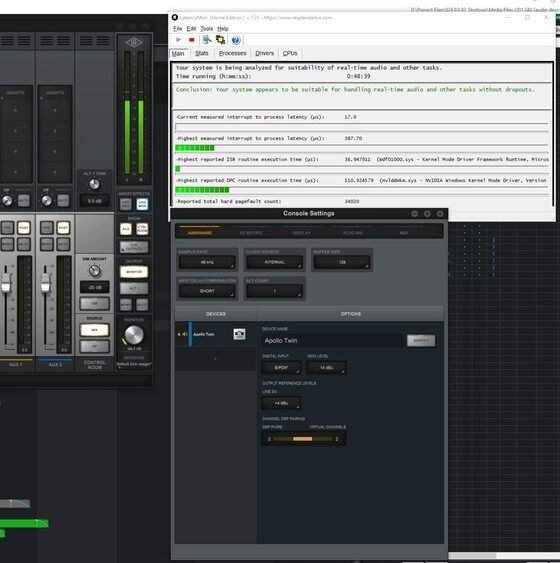This screenshot has height=563, width=560.
Task: Click first round button in Console Settings title
Action: click(x=415, y=214)
